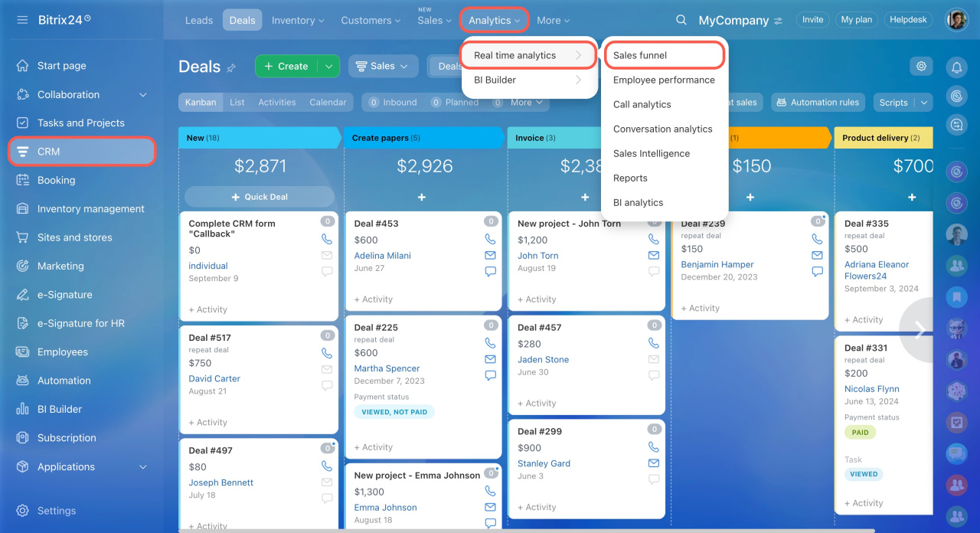Switch to the List view tab
Screen dimensions: 980x533
coord(237,102)
